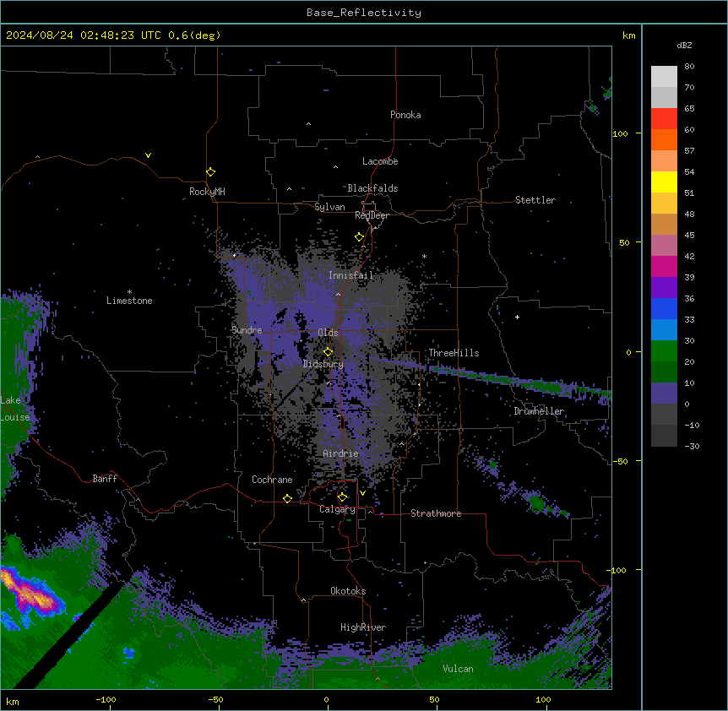Image resolution: width=728 pixels, height=711 pixels.
Task: Click the Didsbury town label
Action: point(323,364)
